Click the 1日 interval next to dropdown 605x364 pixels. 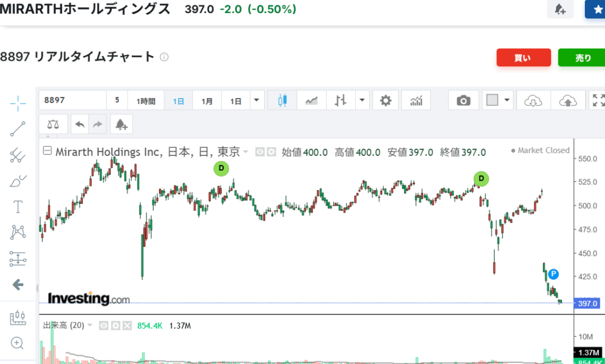pos(236,100)
